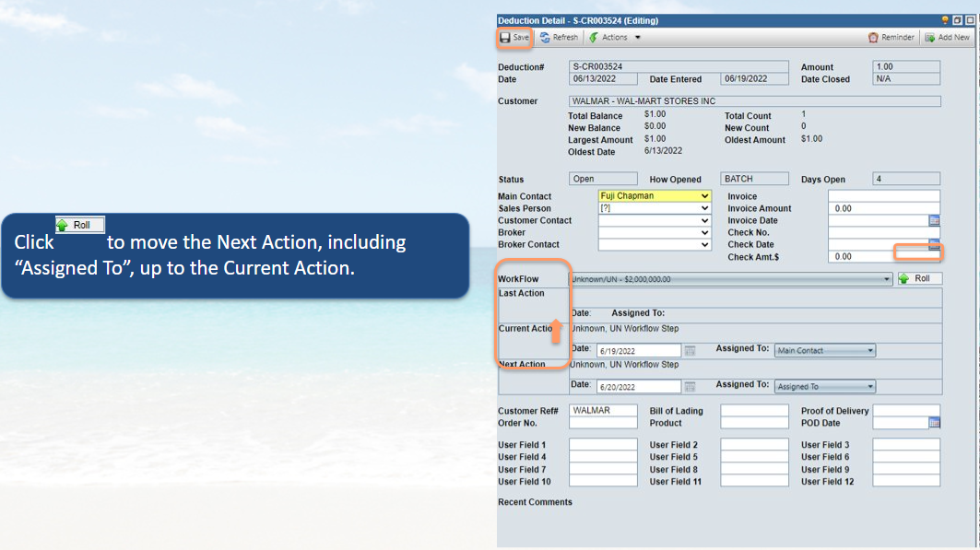Refresh the deduction detail
Image resolution: width=980 pixels, height=550 pixels.
click(559, 38)
